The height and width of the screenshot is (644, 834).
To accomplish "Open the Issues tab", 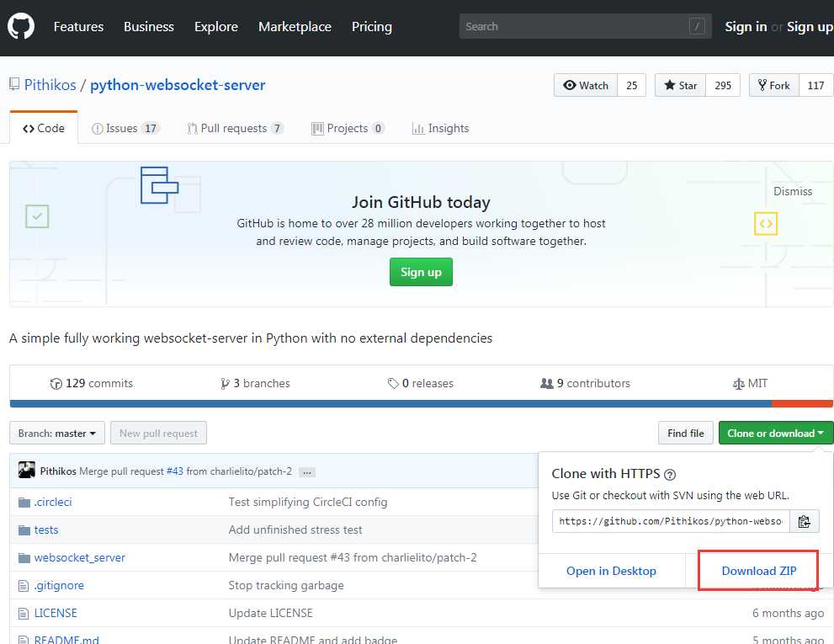I will point(125,128).
